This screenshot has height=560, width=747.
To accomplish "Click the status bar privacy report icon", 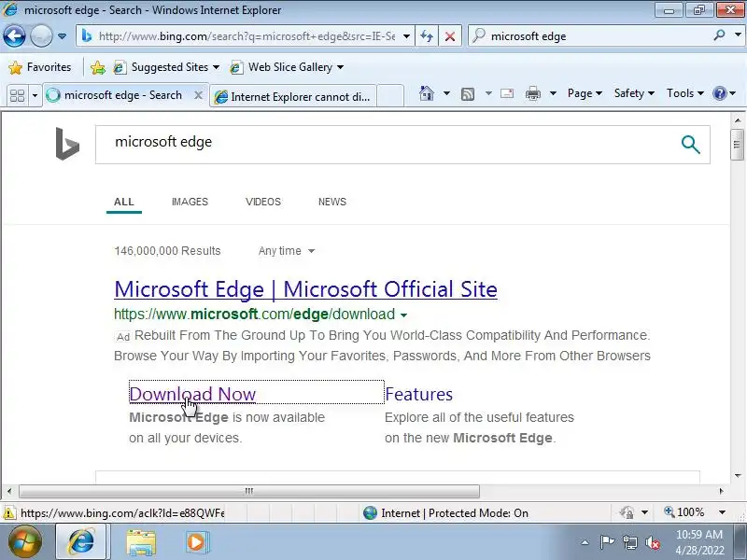I will click(627, 512).
